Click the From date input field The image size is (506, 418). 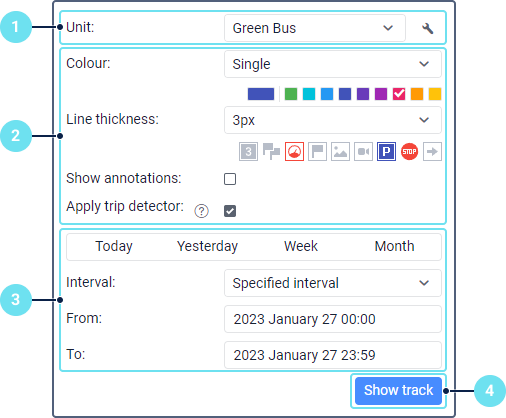coord(333,319)
